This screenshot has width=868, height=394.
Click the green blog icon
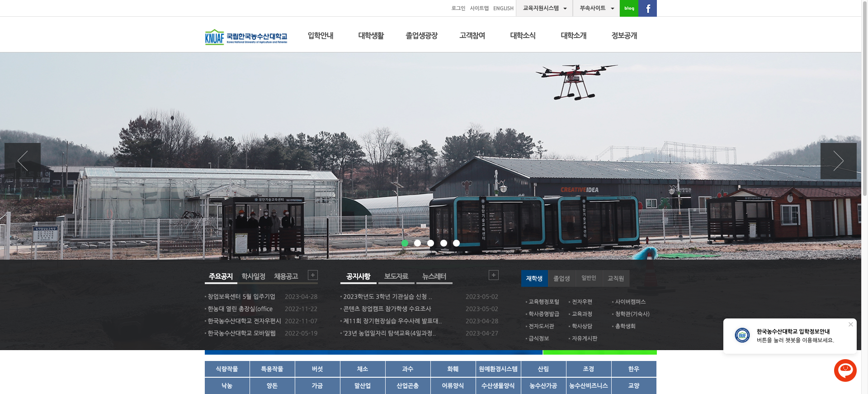point(629,8)
